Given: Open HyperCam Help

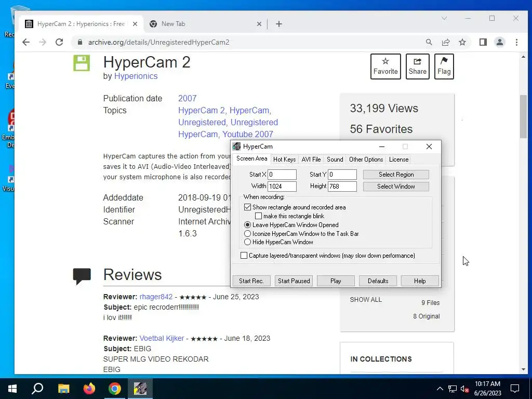Looking at the screenshot, I should tap(420, 281).
